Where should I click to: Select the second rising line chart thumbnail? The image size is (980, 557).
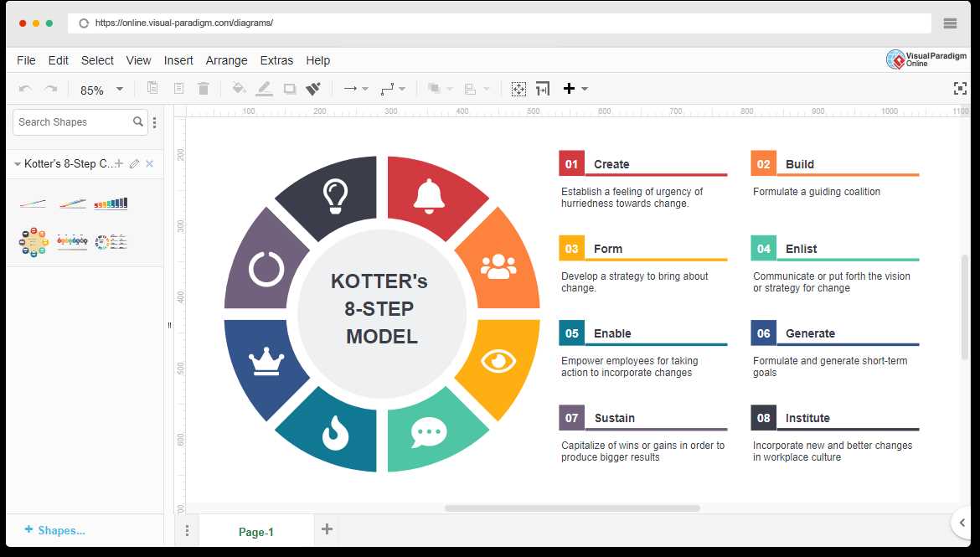(x=73, y=204)
